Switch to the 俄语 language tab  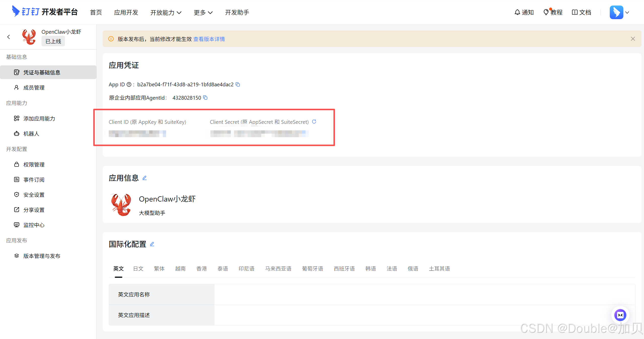point(413,269)
